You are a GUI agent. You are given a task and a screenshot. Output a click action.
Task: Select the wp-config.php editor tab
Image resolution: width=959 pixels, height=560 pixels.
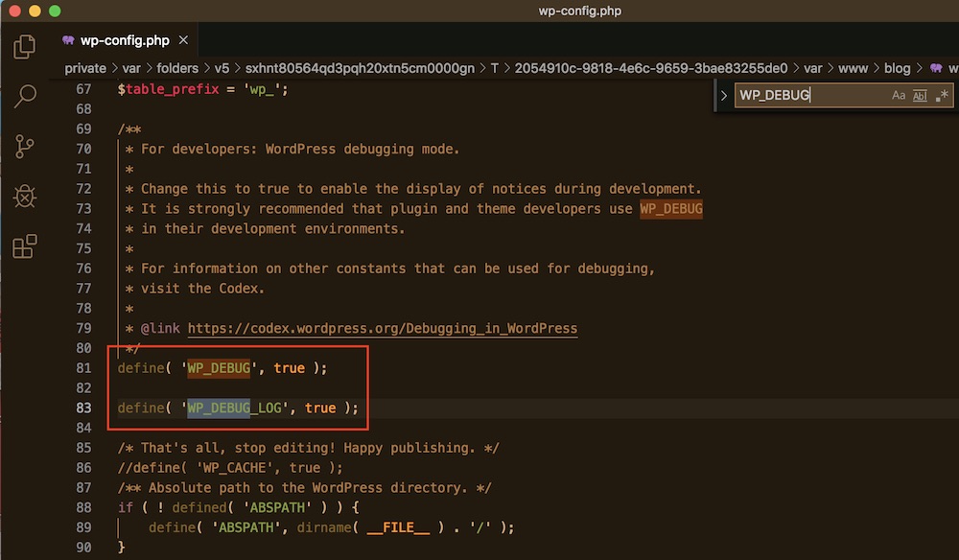(x=127, y=41)
